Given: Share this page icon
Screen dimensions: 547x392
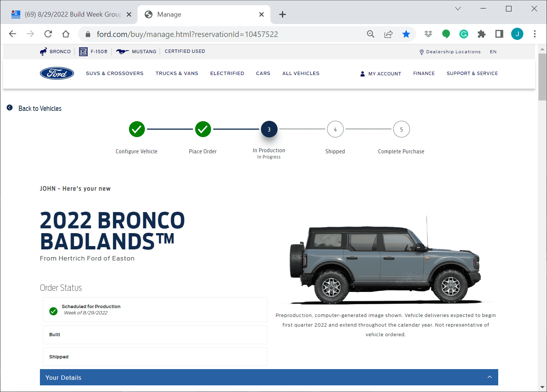Looking at the screenshot, I should [x=388, y=34].
